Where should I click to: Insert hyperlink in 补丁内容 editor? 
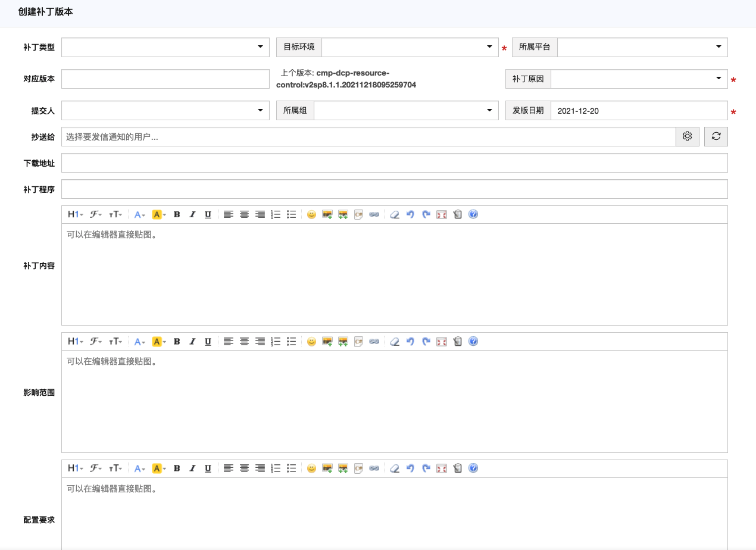coord(374,214)
